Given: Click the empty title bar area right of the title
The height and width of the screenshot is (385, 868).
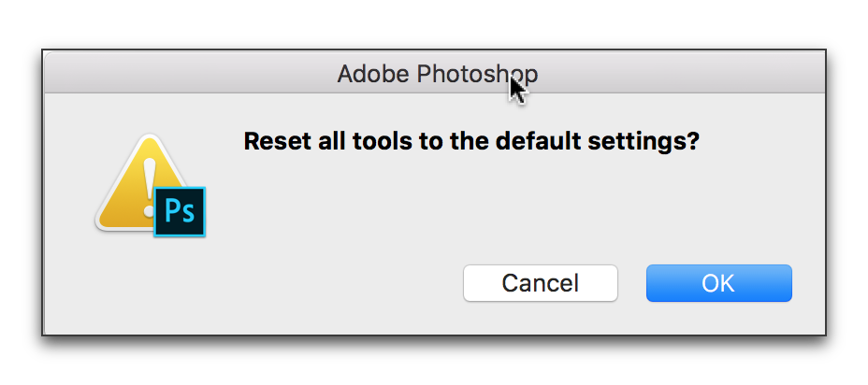Looking at the screenshot, I should (x=681, y=73).
